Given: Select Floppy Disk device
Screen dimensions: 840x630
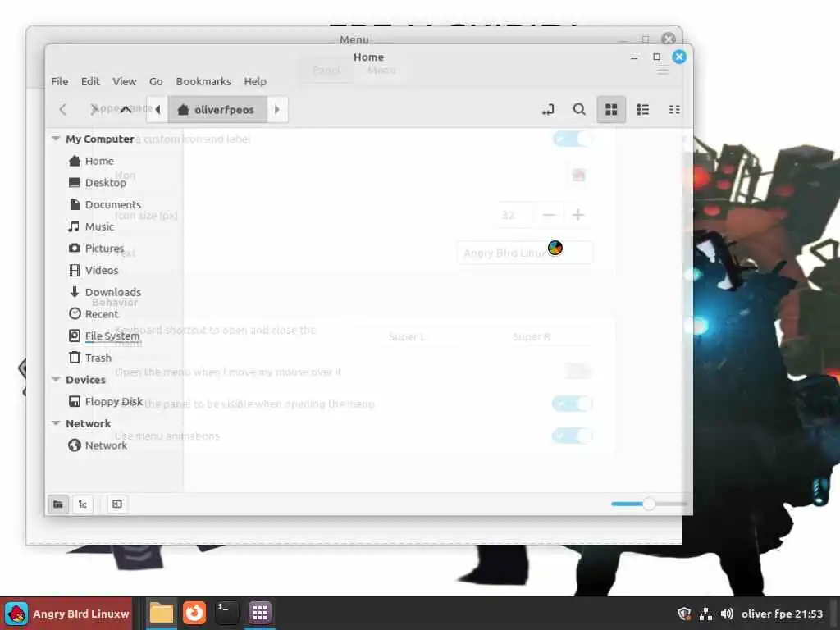Looking at the screenshot, I should point(106,401).
